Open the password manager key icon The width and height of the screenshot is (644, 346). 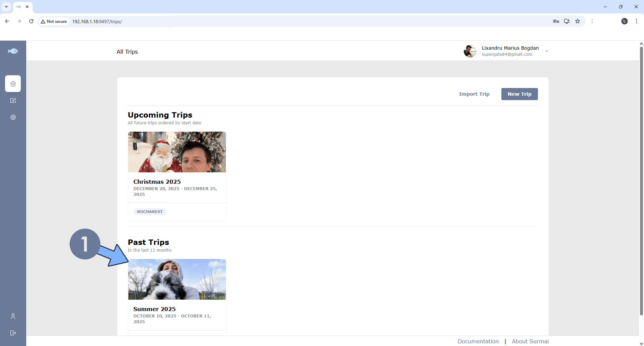point(556,21)
